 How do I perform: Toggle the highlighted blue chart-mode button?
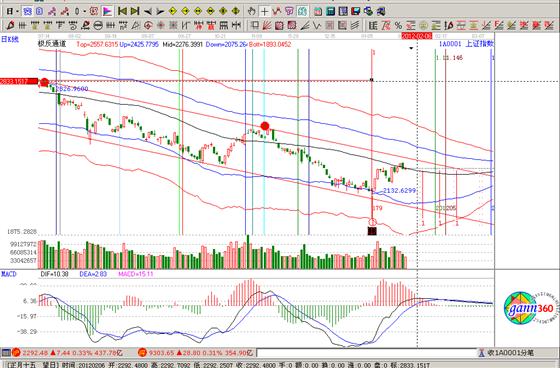click(28, 11)
